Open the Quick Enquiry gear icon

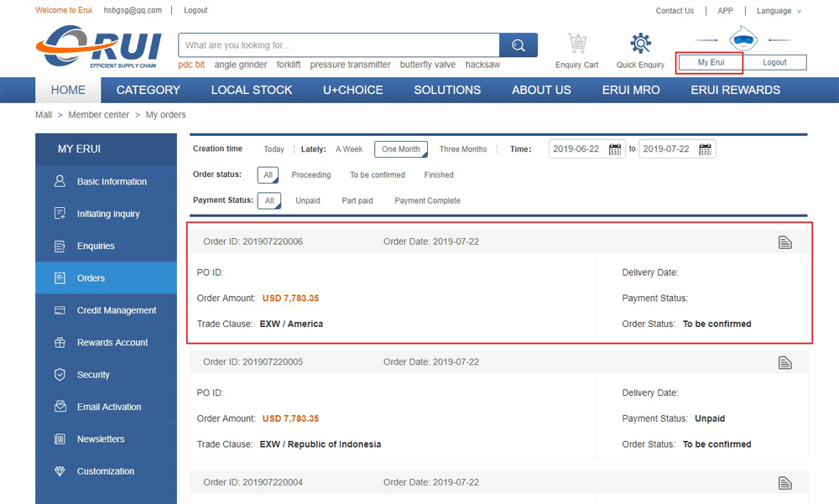click(x=640, y=43)
